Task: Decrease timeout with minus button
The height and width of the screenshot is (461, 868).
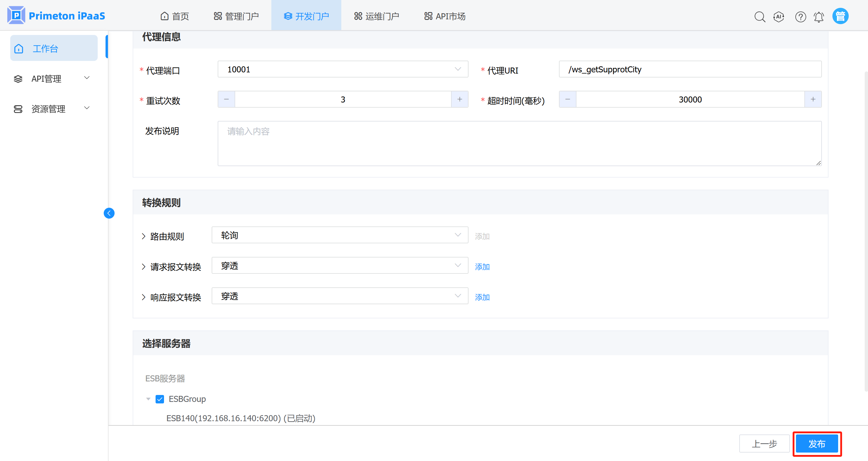Action: point(567,99)
